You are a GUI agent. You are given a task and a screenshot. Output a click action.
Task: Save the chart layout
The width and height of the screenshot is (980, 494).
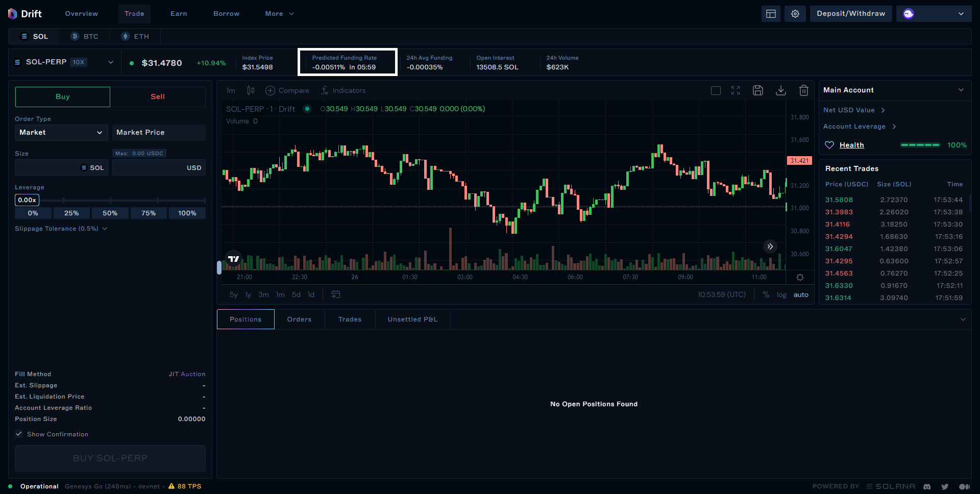click(x=758, y=90)
